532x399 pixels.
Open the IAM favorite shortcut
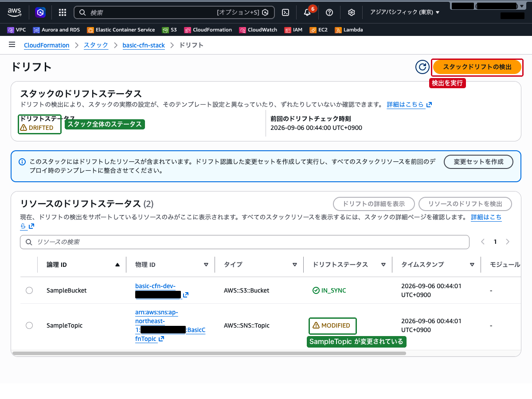click(293, 30)
